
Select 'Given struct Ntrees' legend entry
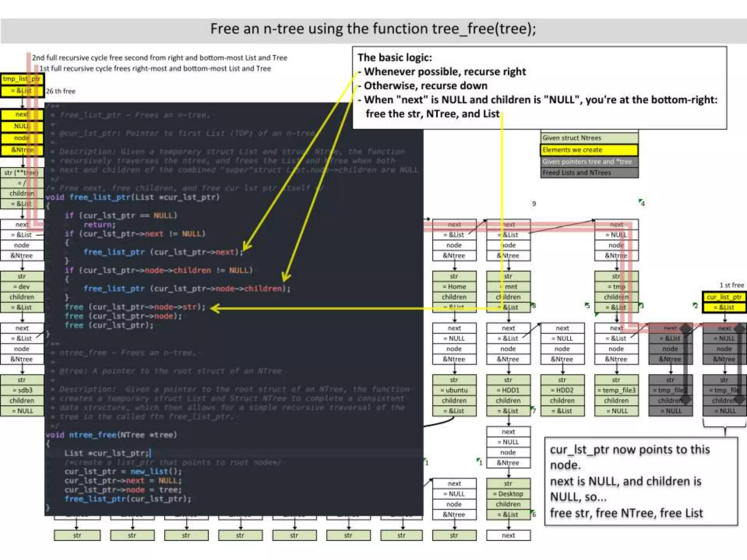click(589, 138)
